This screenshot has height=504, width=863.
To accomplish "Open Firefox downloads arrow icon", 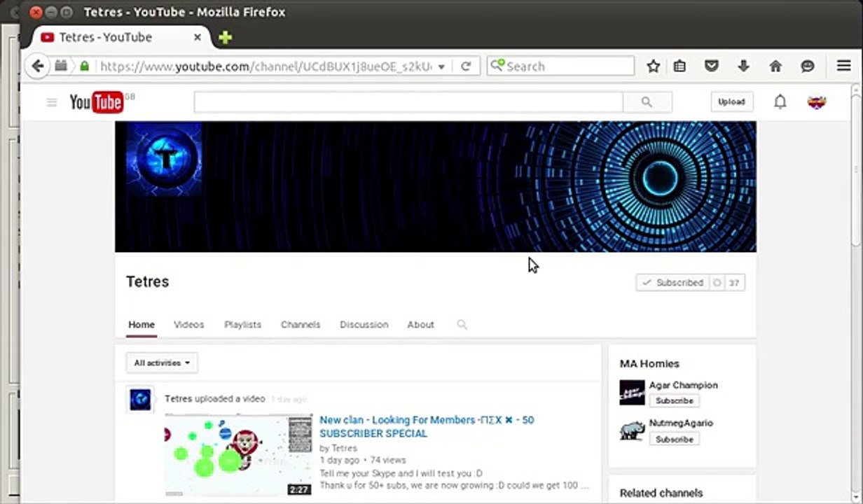I will pyautogui.click(x=743, y=66).
